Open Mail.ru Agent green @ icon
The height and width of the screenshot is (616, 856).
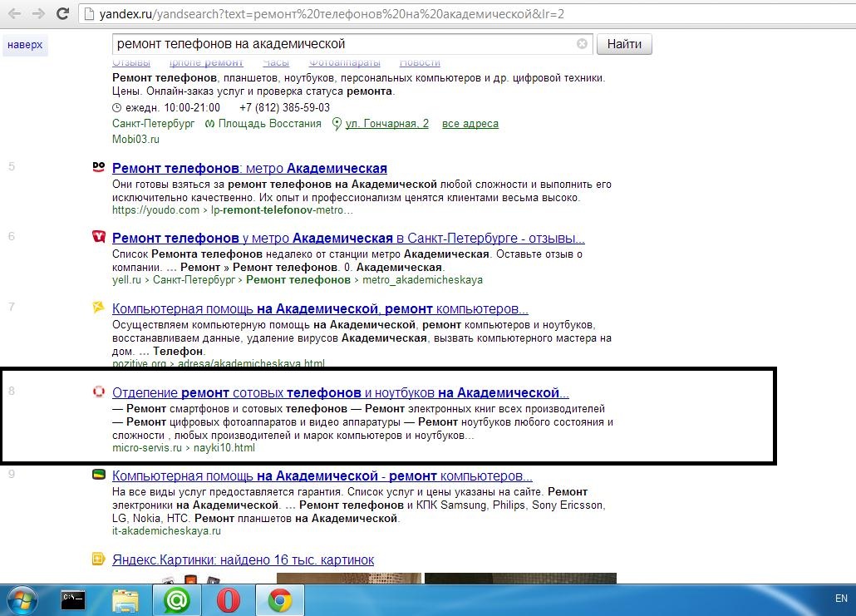(176, 600)
